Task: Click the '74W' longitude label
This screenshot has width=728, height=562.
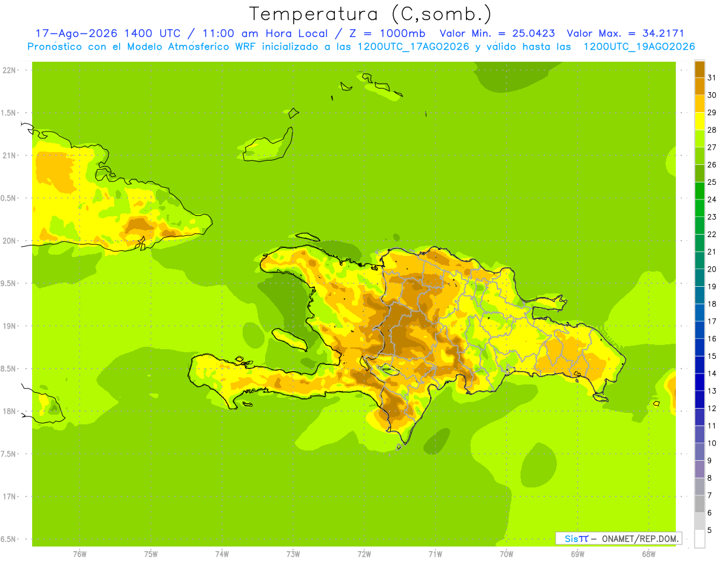Action: [x=222, y=554]
